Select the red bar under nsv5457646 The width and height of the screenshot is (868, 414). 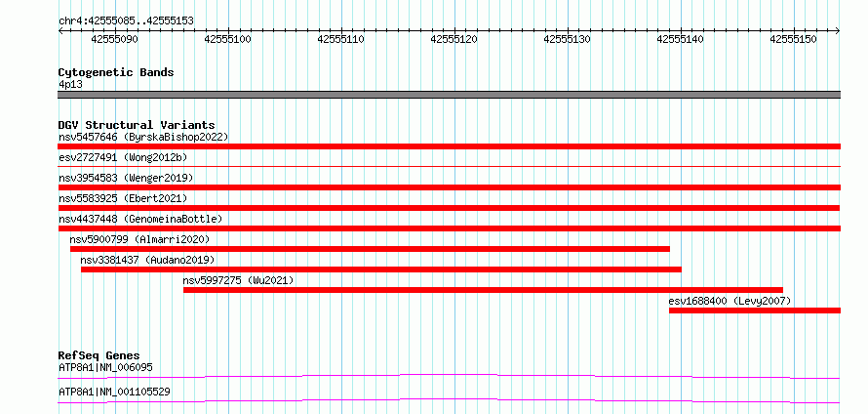pyautogui.click(x=449, y=146)
